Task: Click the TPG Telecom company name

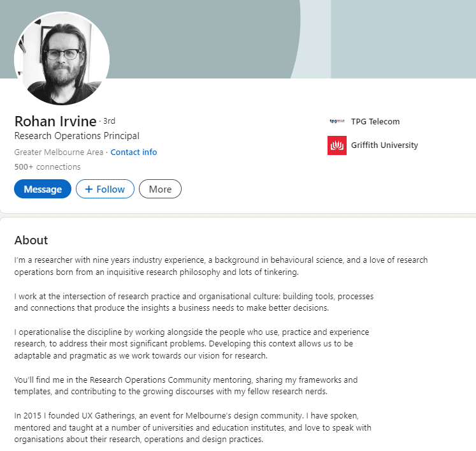Action: pos(375,122)
